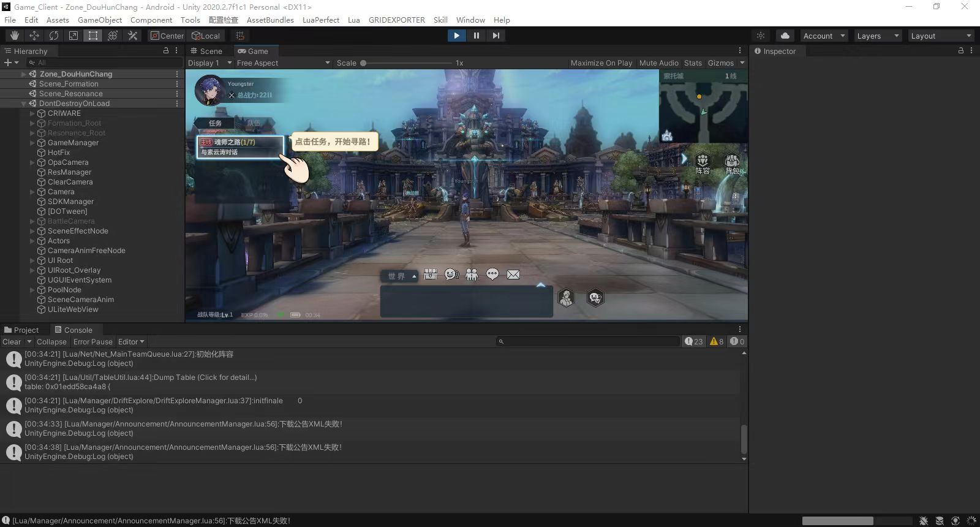Toggle the warning count filter in Console
This screenshot has height=527, width=980.
pyautogui.click(x=717, y=341)
